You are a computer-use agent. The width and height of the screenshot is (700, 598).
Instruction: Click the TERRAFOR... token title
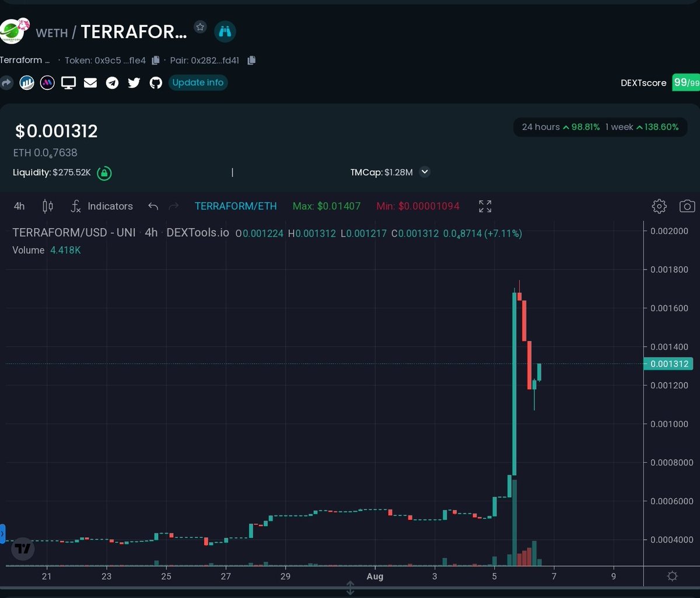coord(134,32)
